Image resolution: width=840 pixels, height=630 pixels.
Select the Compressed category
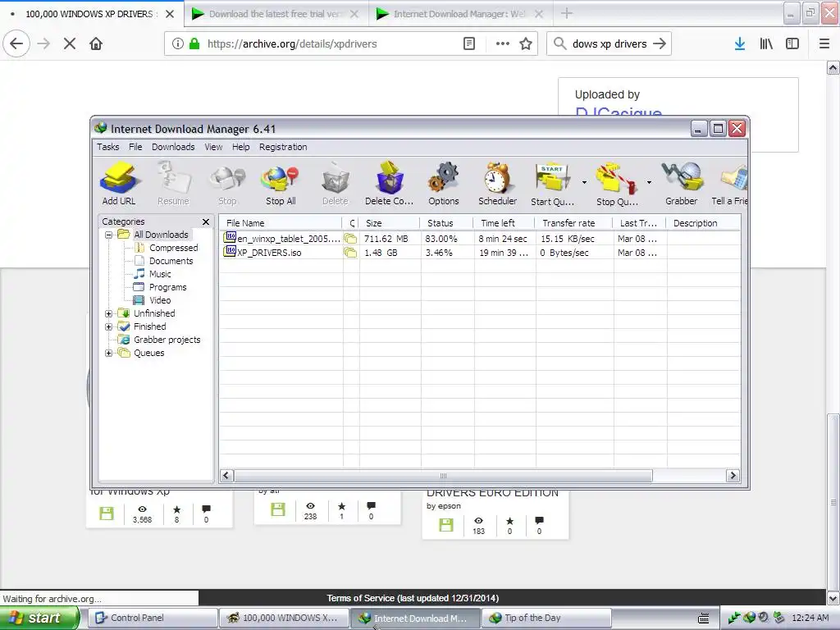[173, 248]
